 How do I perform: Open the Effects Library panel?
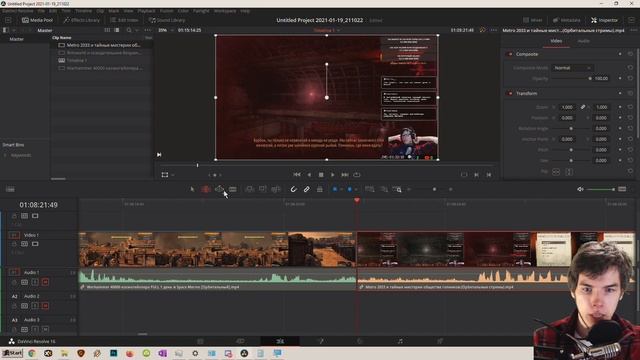click(x=82, y=20)
